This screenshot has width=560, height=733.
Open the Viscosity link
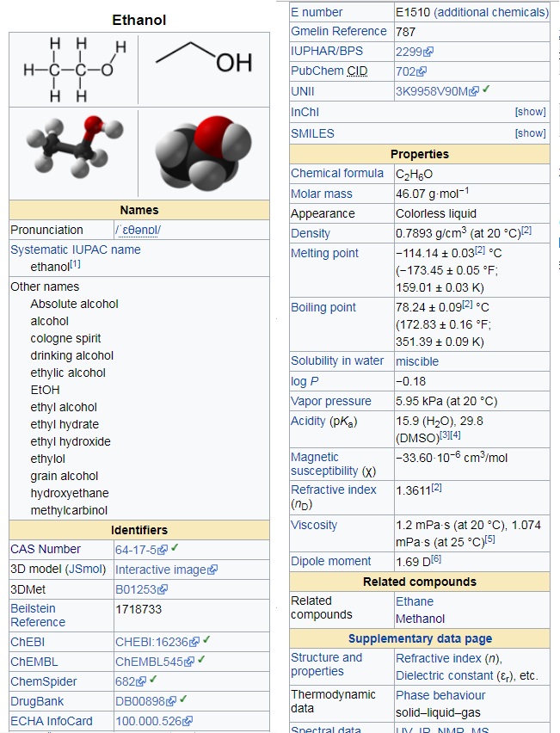(314, 525)
